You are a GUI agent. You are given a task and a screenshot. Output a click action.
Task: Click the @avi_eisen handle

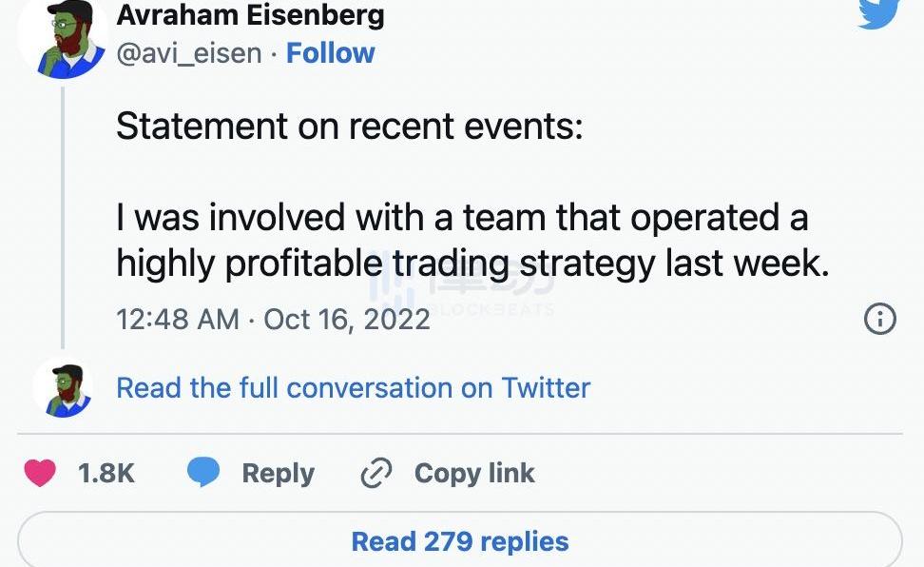pyautogui.click(x=189, y=53)
